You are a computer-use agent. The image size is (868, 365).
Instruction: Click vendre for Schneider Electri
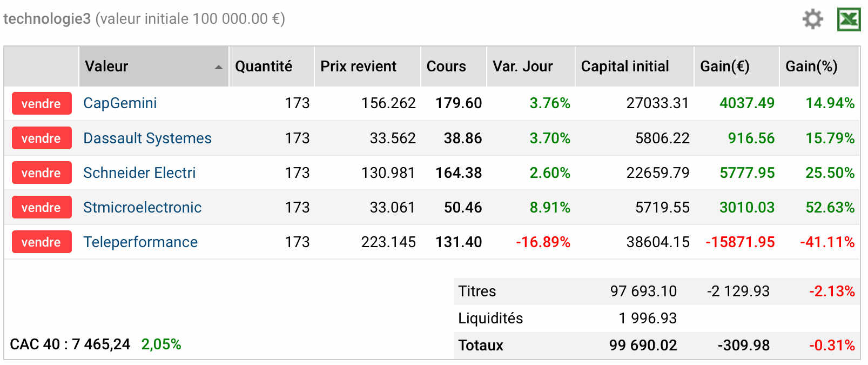tap(42, 172)
